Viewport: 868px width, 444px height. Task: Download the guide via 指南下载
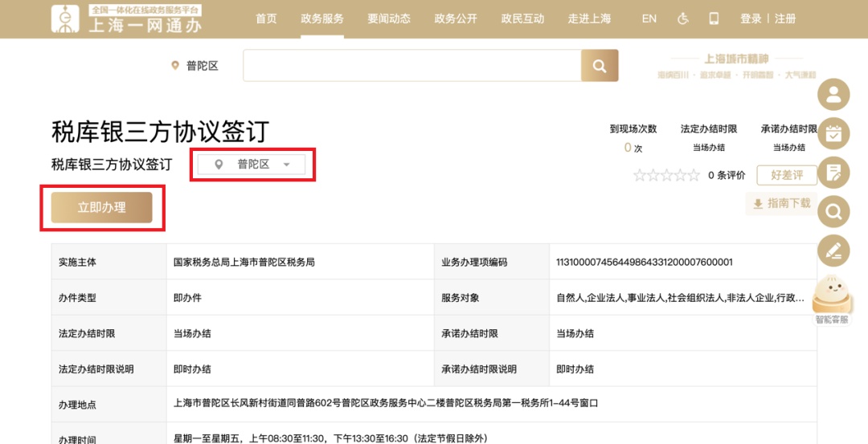pyautogui.click(x=781, y=204)
